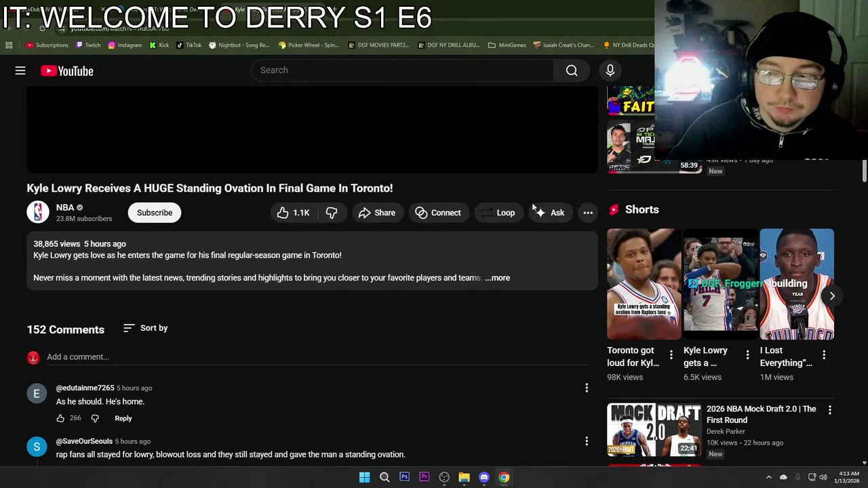Open the Chrome apps grid shortcut
Image resolution: width=868 pixels, height=488 pixels.
9,45
